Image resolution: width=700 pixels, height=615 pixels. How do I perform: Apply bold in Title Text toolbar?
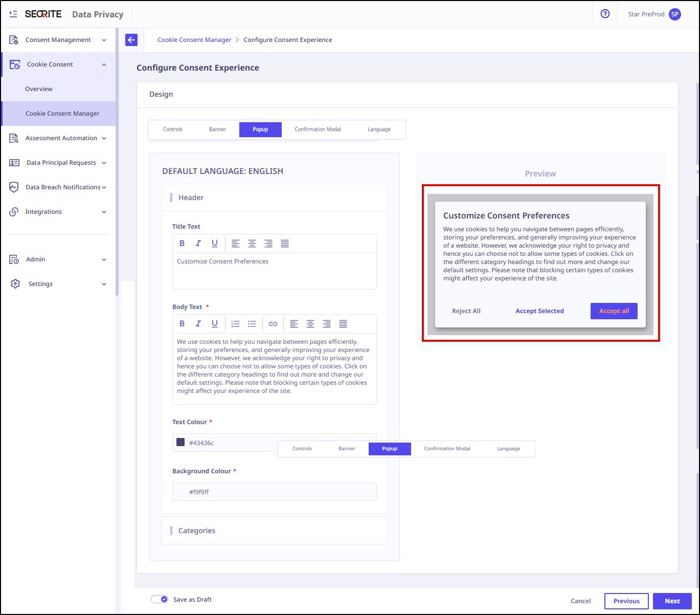point(182,244)
